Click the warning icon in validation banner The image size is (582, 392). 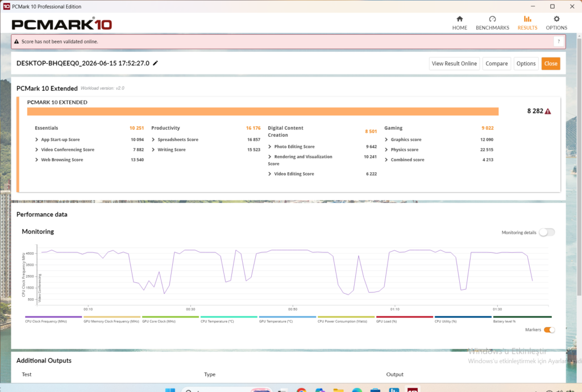point(16,41)
